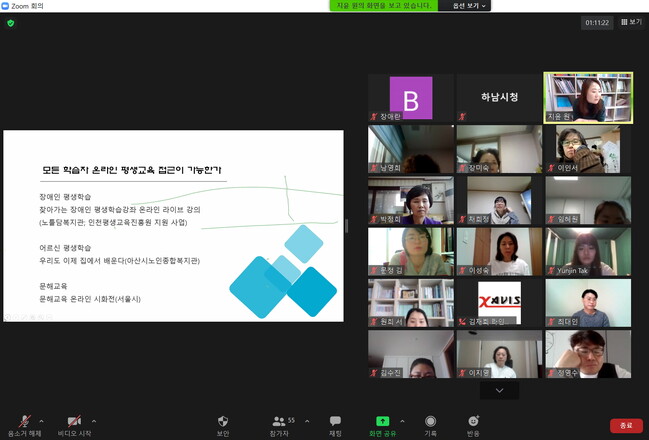Viewport: 649px width, 440px height.
Task: Open the 옵션 보기 view options menu
Action: click(468, 6)
